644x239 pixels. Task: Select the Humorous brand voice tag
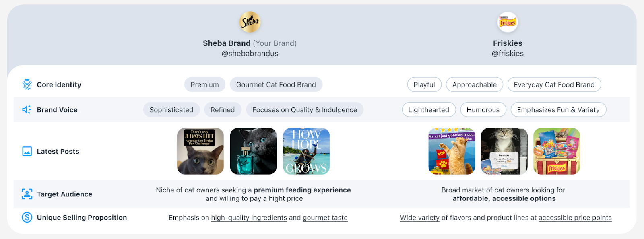[x=483, y=110]
